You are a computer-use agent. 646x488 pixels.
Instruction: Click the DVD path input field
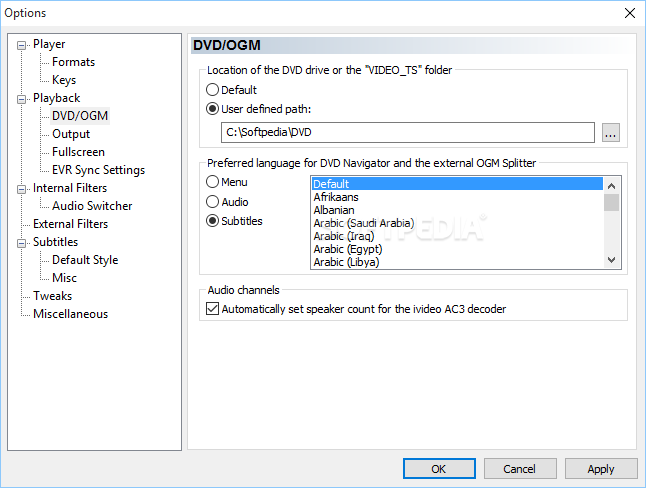pyautogui.click(x=407, y=132)
